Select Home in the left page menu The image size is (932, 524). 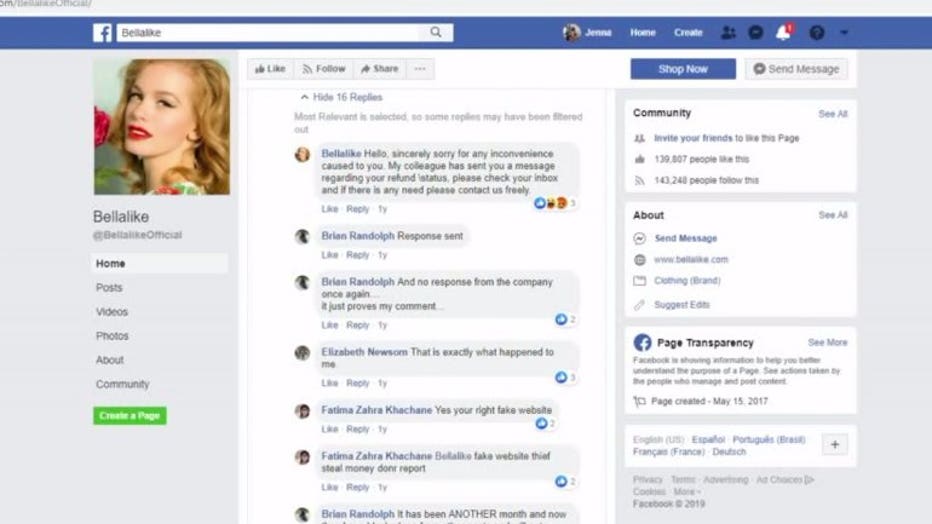tap(160, 263)
